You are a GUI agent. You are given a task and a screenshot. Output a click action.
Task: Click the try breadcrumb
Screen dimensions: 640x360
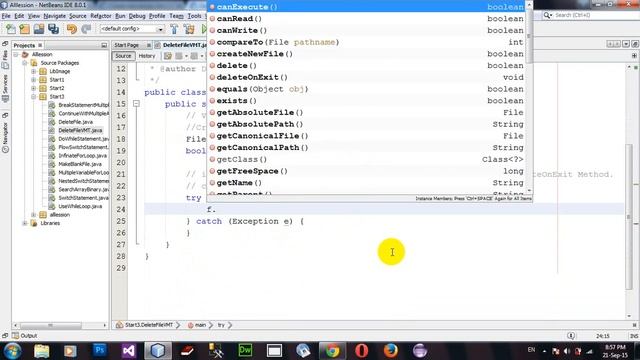[x=221, y=325]
